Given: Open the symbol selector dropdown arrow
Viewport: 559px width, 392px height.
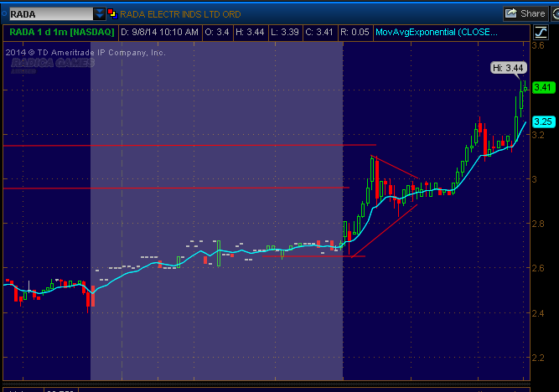Looking at the screenshot, I should pyautogui.click(x=100, y=14).
